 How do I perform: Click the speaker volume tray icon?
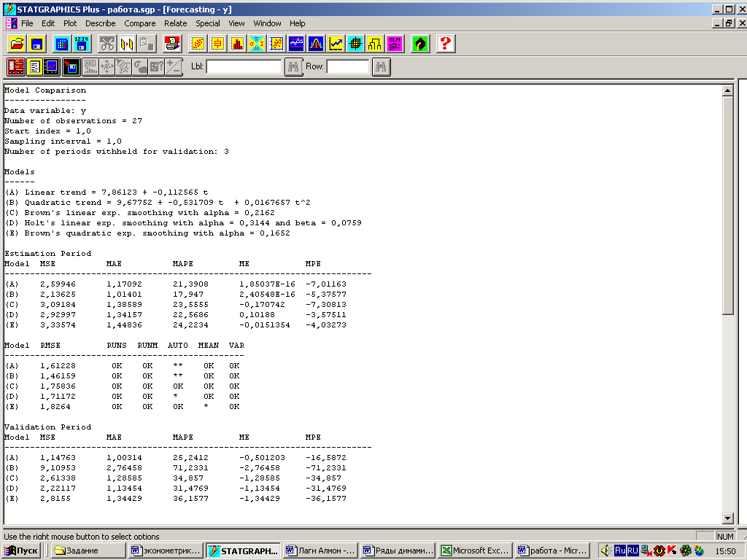(606, 551)
